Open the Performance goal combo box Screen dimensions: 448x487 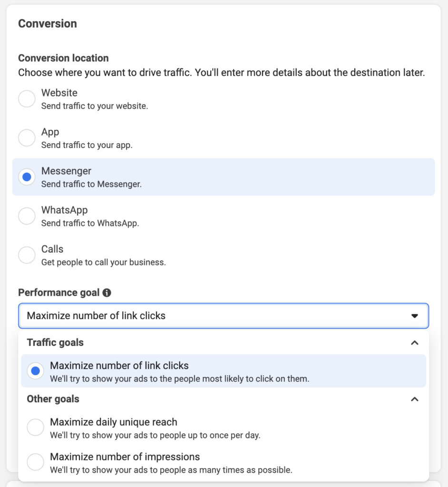(224, 315)
